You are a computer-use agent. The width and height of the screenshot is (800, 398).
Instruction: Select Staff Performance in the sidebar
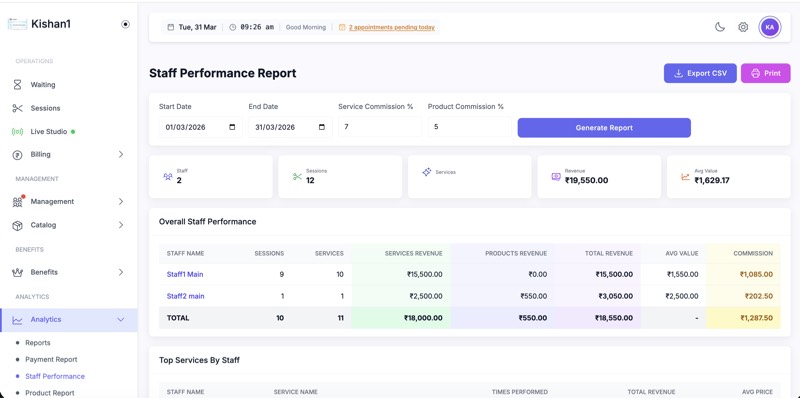tap(55, 377)
